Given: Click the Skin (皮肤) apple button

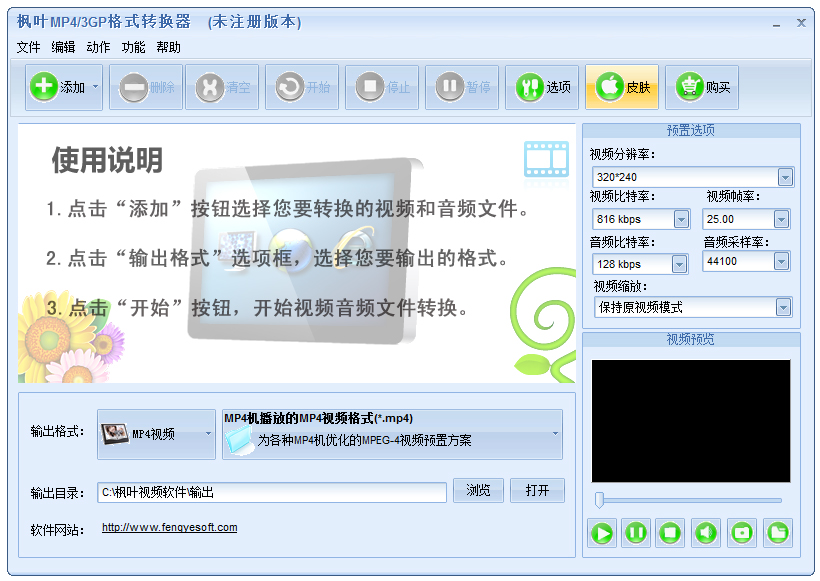Looking at the screenshot, I should coord(622,87).
